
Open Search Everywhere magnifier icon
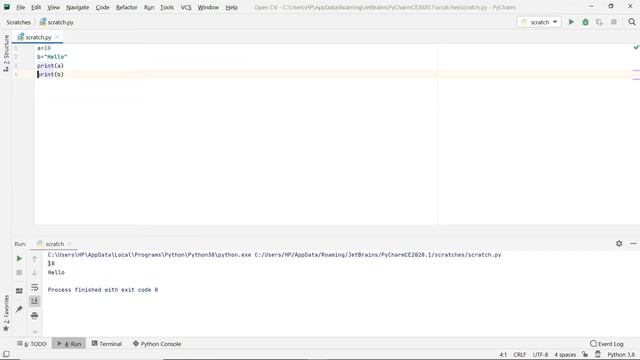[632, 22]
